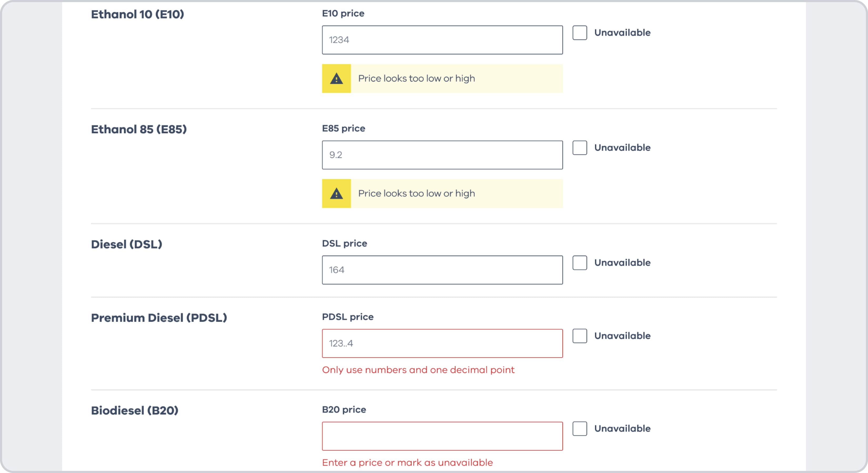Click the E85 price warning message
Viewport: 868px width, 473px height.
[x=416, y=194]
